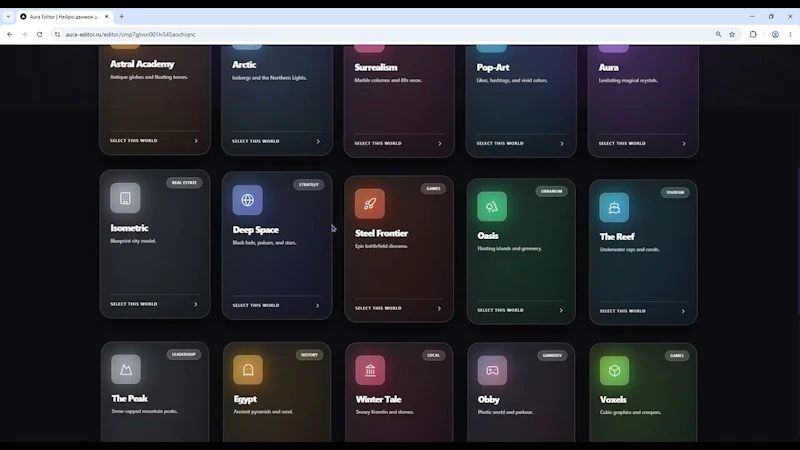Click the Steel Frontier select chevron arrow
Image resolution: width=800 pixels, height=450 pixels.
(x=439, y=308)
